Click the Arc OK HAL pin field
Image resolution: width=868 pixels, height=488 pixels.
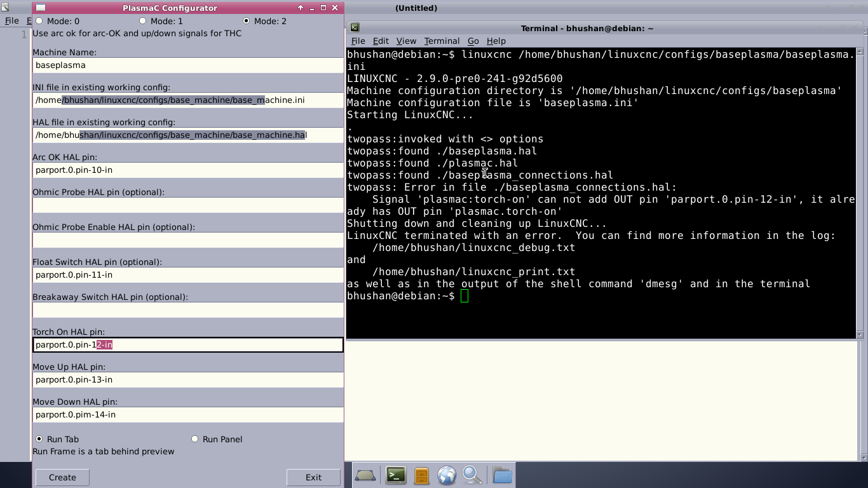(x=188, y=170)
